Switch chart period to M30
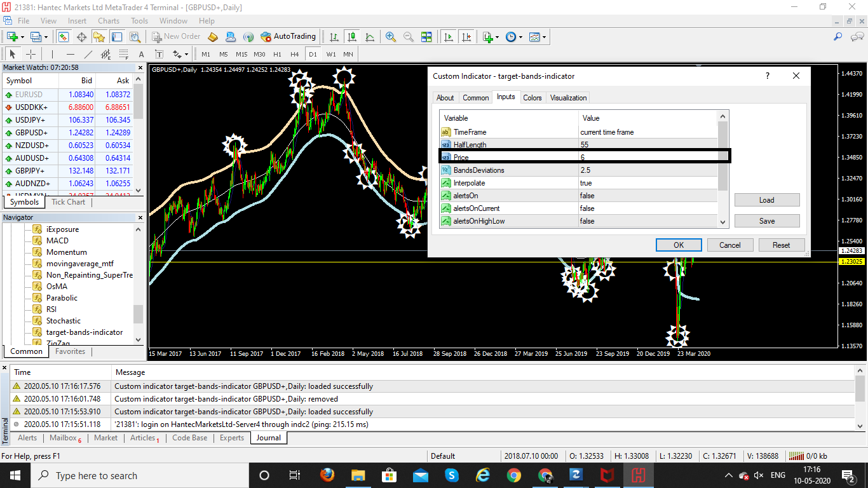This screenshot has height=488, width=868. 259,54
